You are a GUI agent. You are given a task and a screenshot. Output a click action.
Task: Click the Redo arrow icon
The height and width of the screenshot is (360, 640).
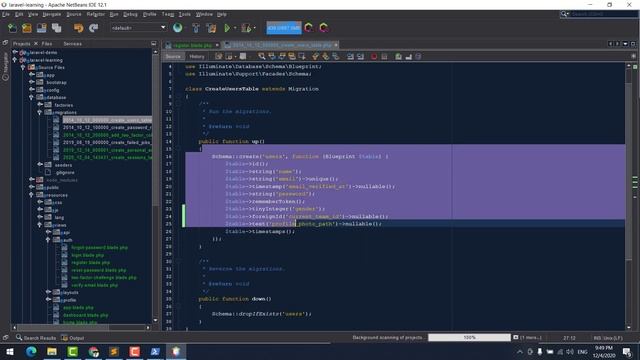pos(93,28)
